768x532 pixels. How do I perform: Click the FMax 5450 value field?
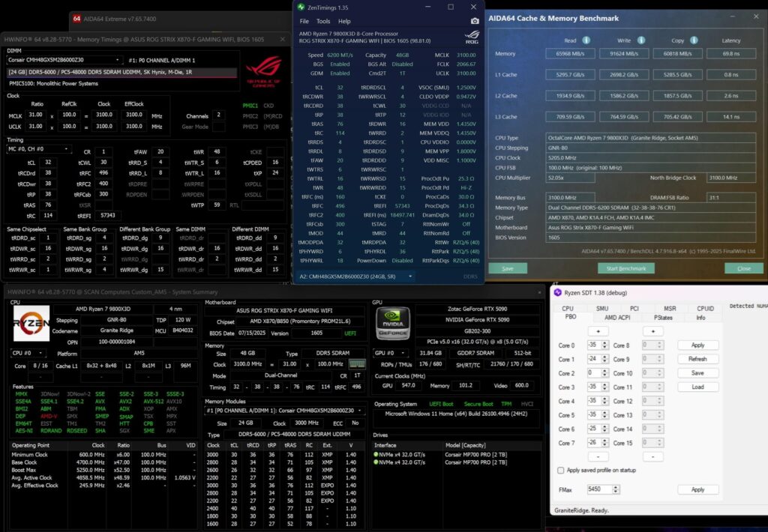click(599, 489)
